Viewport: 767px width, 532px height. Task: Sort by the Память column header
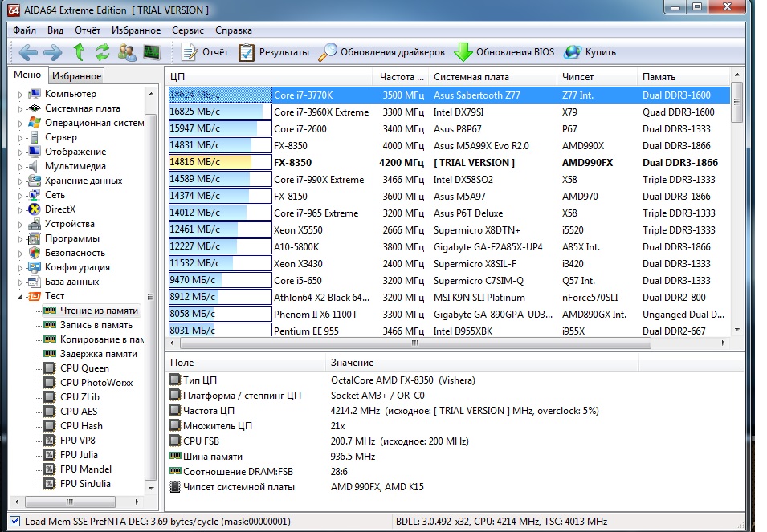(x=683, y=77)
